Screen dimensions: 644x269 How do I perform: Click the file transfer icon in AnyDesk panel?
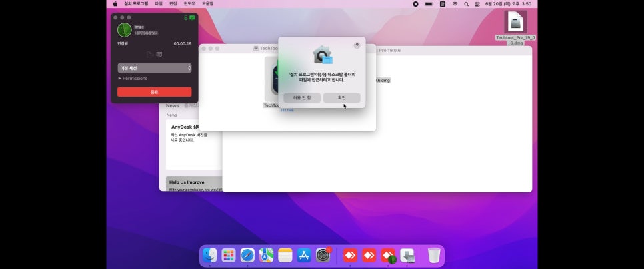coord(150,54)
